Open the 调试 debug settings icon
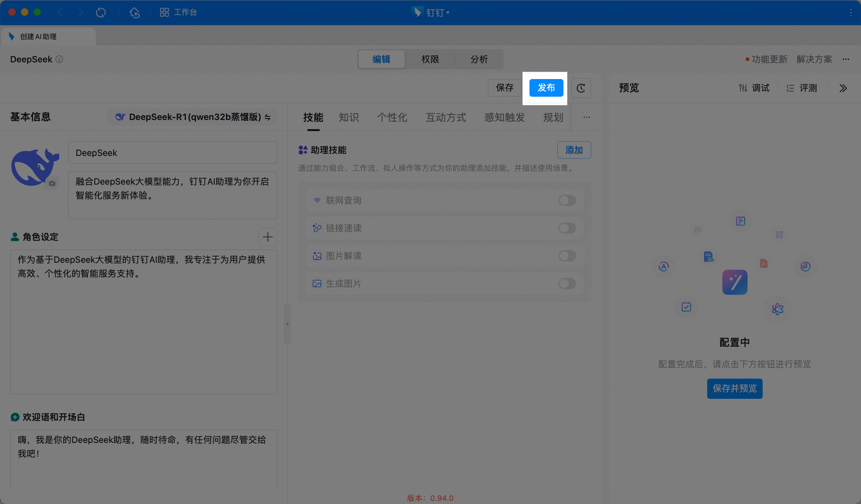 (x=743, y=88)
